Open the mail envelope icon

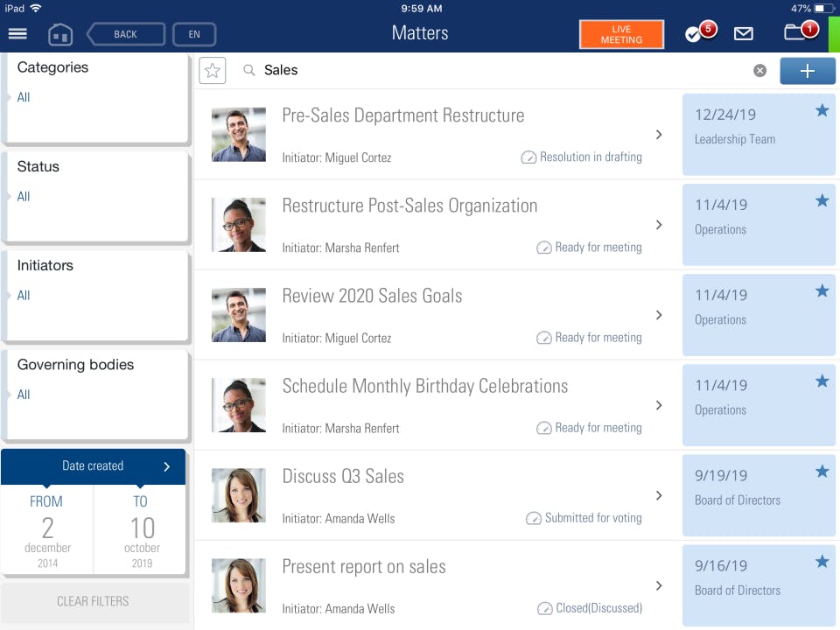[744, 34]
